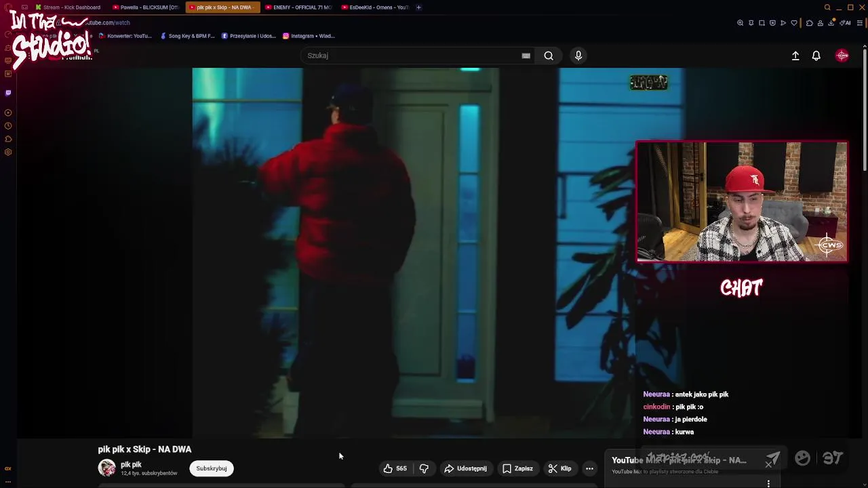Viewport: 868px width, 488px height.
Task: Switch to the ENEMY - OFFICIAL tab
Action: click(298, 7)
